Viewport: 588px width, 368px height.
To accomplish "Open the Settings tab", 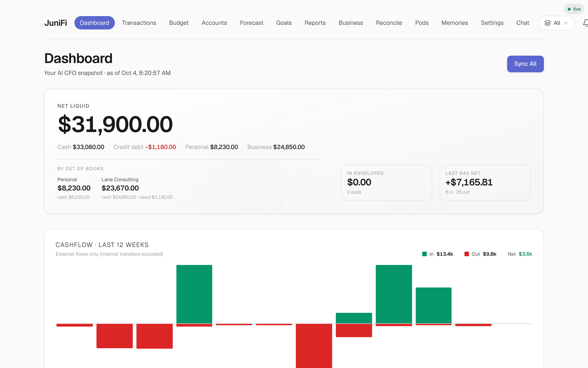I will point(492,23).
